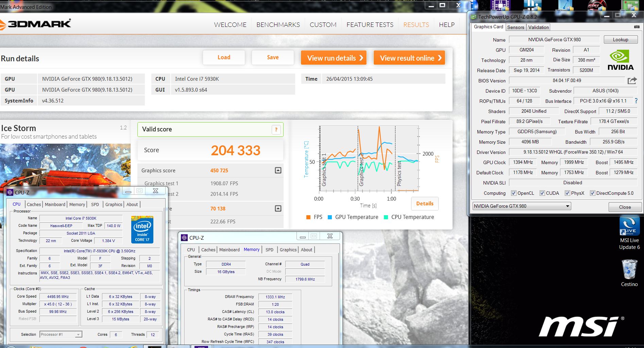Click the GPU-Z title bar app icon

pyautogui.click(x=474, y=17)
